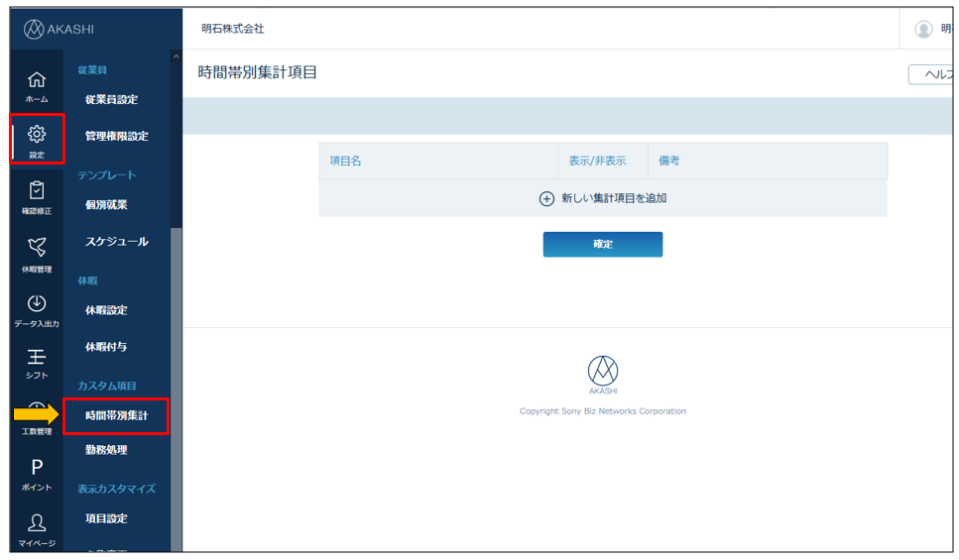Click the submenu scrollbar up arrow
The image size is (959, 560).
pyautogui.click(x=177, y=56)
